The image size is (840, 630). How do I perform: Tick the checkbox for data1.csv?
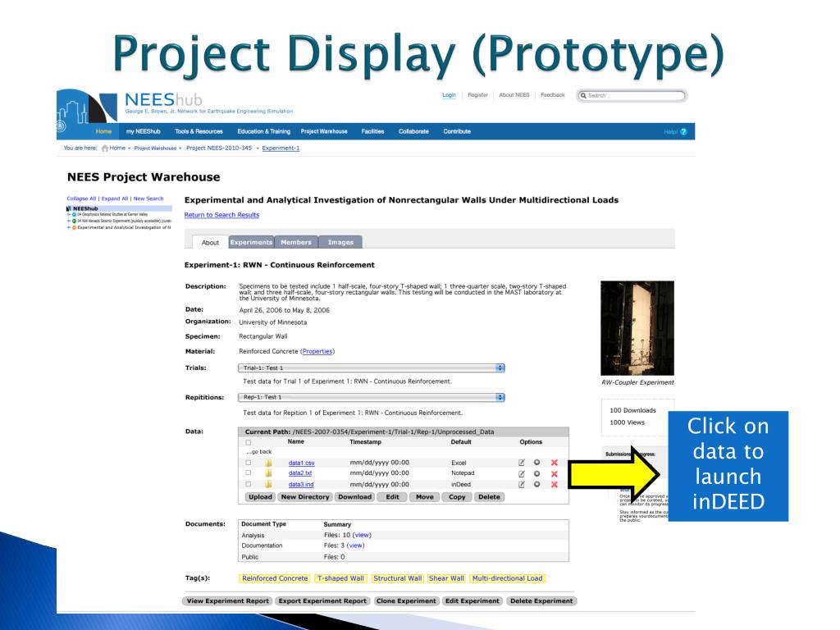248,463
